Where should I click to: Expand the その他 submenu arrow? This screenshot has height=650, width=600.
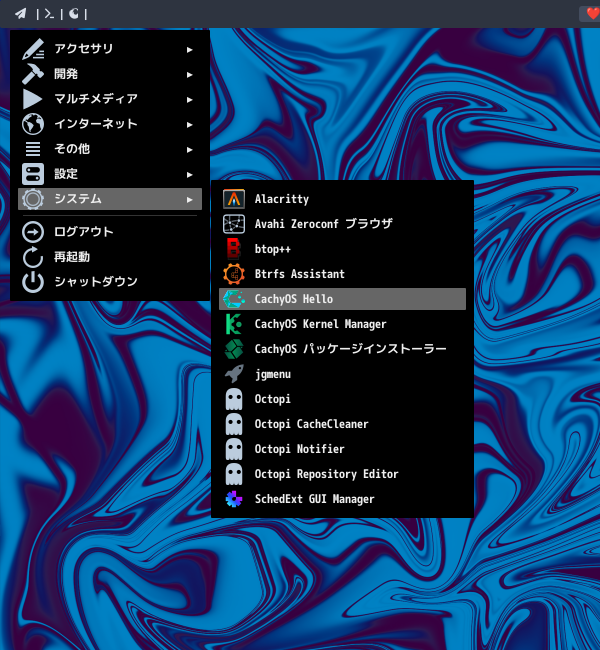pos(189,149)
